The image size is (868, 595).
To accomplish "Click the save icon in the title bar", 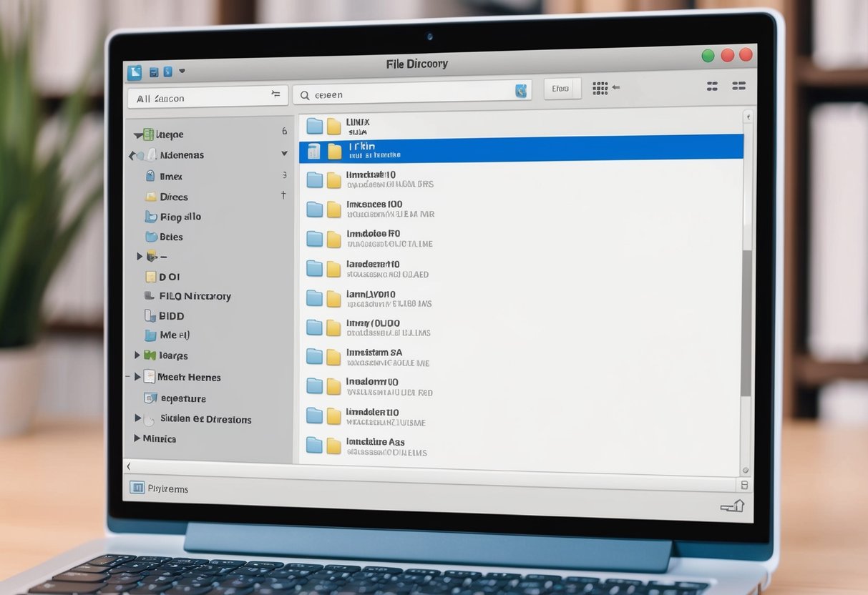I will click(x=152, y=72).
